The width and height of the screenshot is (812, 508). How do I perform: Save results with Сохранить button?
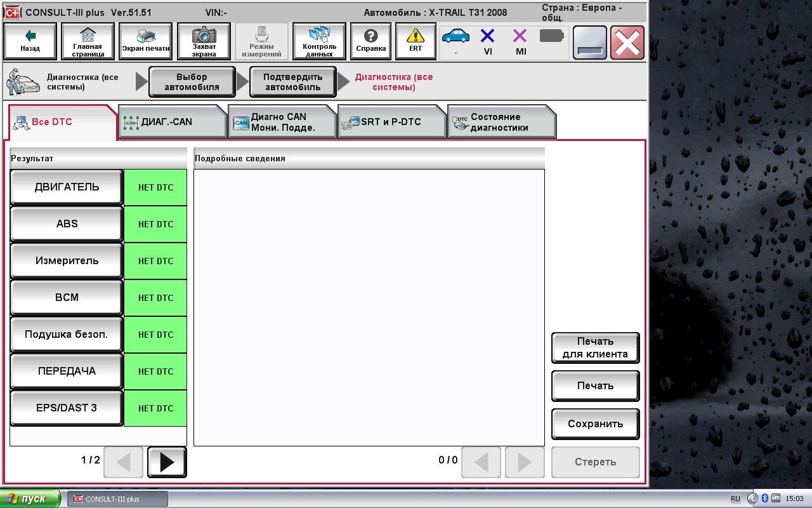pyautogui.click(x=595, y=424)
